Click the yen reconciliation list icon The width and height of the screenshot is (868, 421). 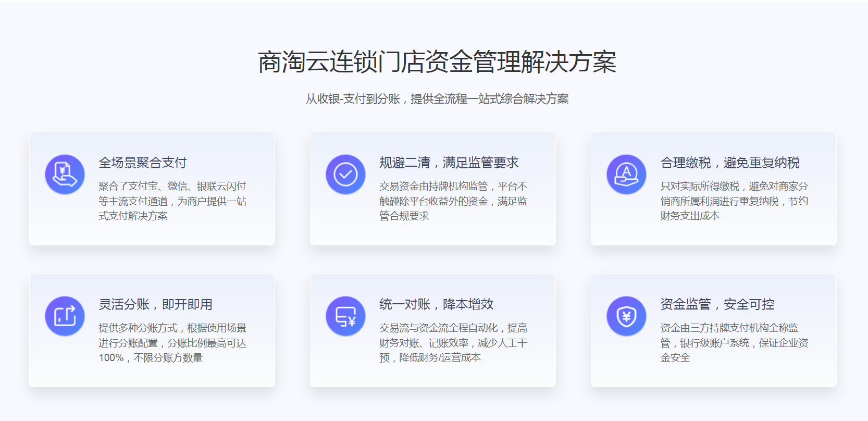(x=345, y=316)
